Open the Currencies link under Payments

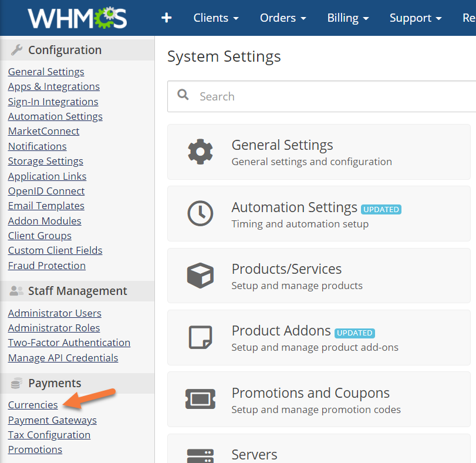coord(33,405)
